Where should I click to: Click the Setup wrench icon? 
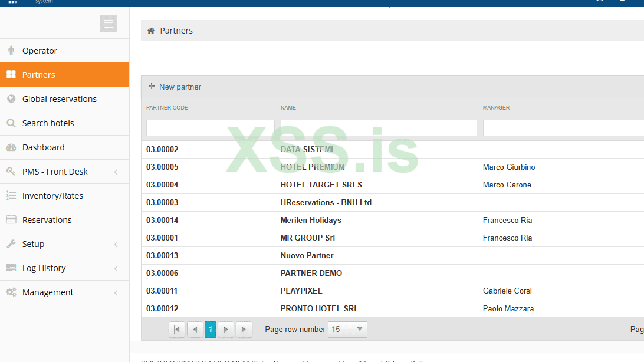pyautogui.click(x=11, y=243)
